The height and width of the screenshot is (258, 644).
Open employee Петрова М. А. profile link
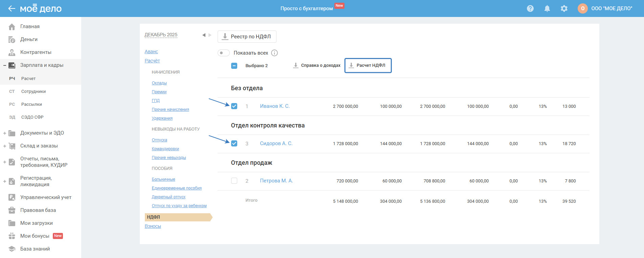click(x=276, y=181)
